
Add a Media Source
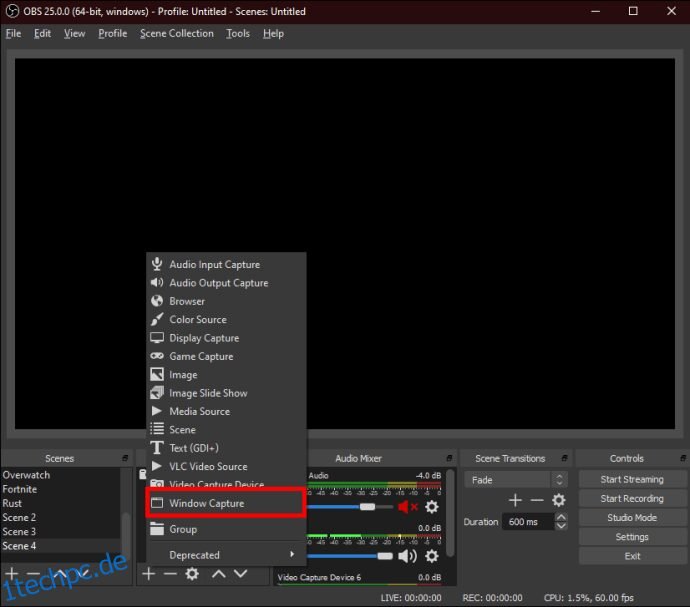pos(226,412)
